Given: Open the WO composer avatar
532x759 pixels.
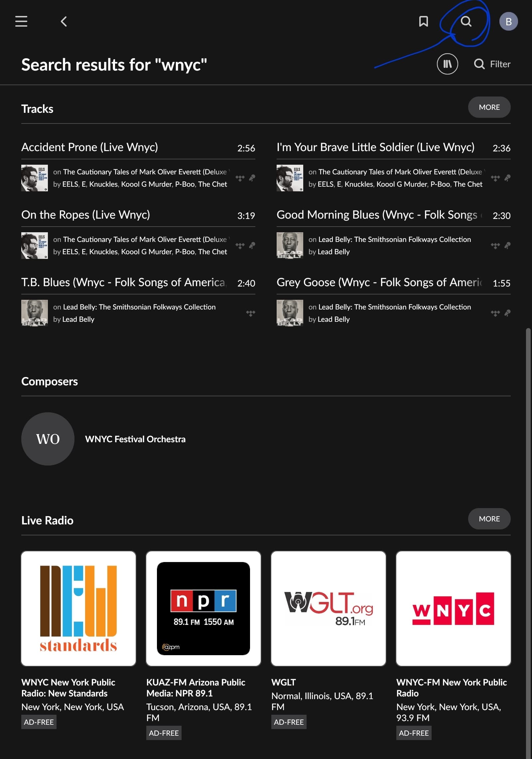Looking at the screenshot, I should click(x=48, y=439).
